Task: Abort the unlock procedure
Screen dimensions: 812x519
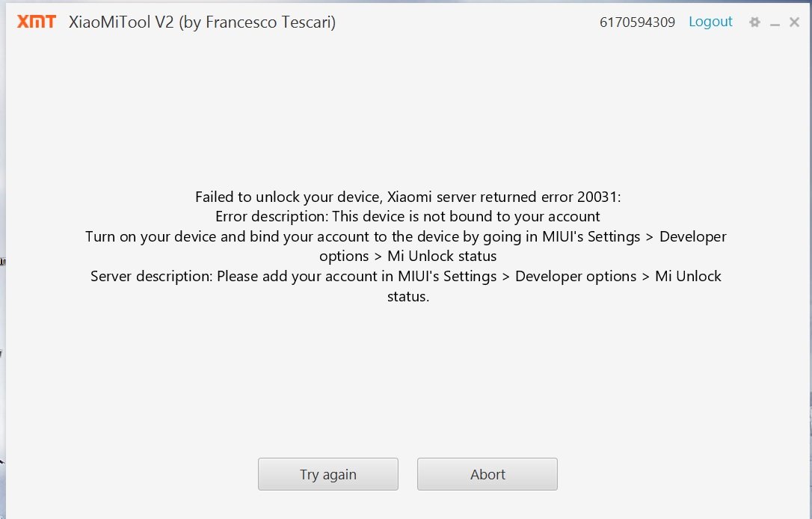Action: [x=487, y=474]
